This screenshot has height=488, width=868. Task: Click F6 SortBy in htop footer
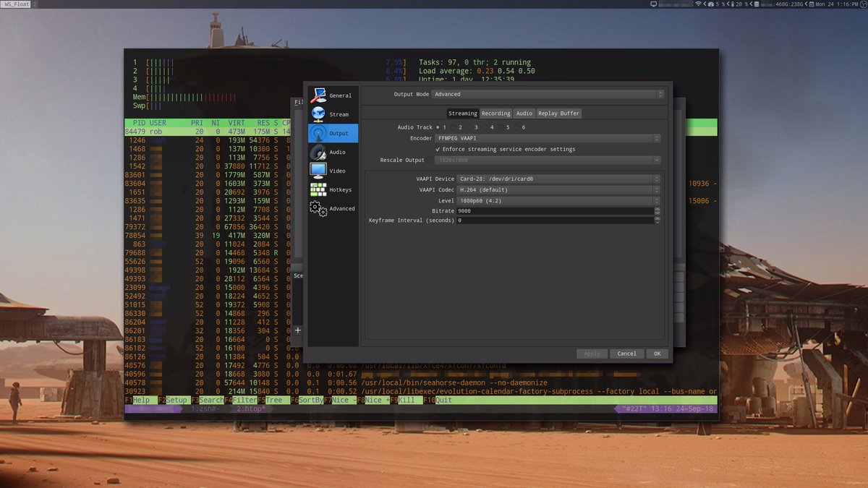coord(307,401)
